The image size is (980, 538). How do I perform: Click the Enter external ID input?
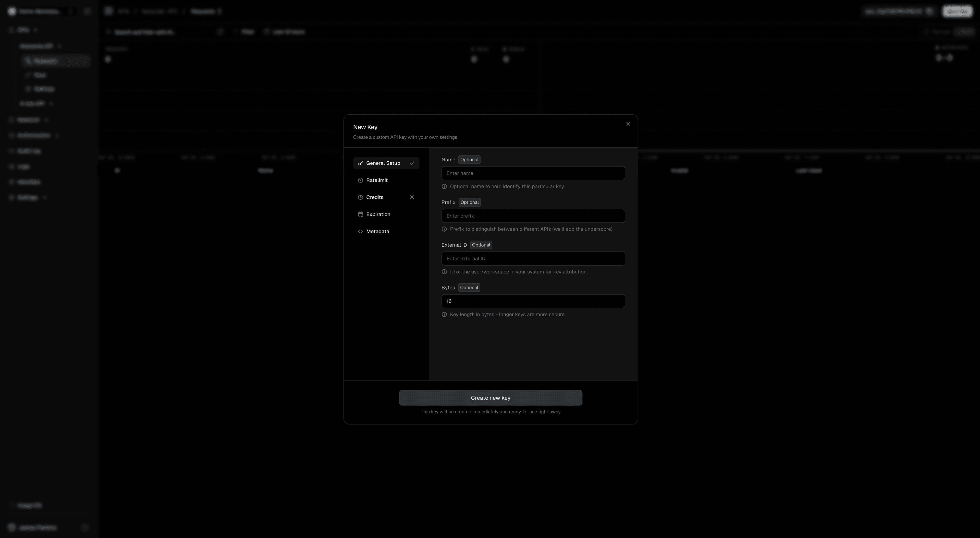tap(533, 258)
